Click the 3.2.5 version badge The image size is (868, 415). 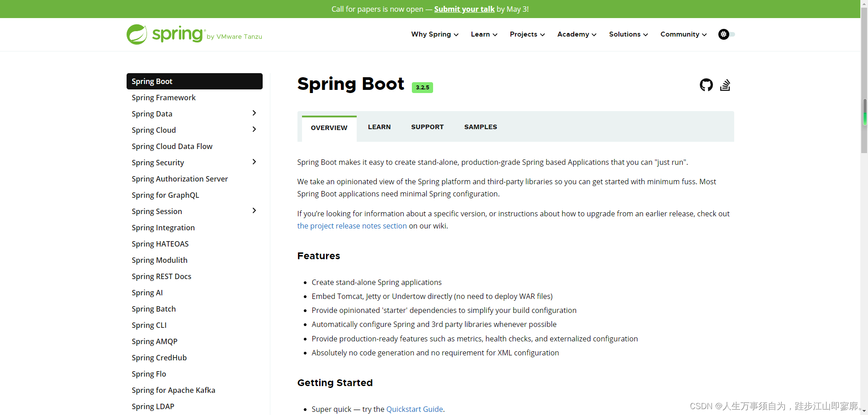point(422,87)
